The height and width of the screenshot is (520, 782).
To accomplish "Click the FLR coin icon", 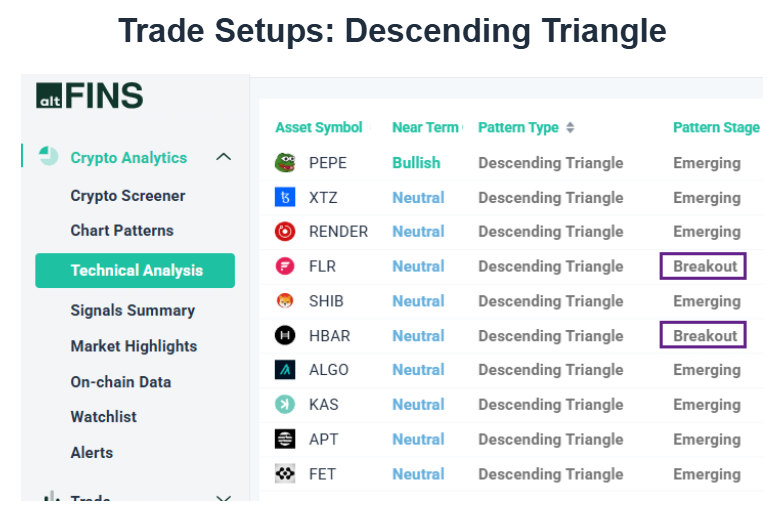I will 285,266.
